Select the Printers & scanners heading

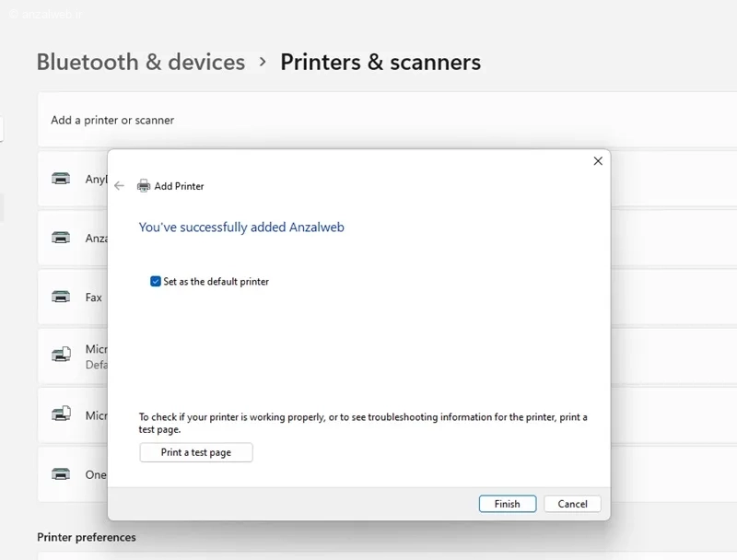(x=380, y=62)
